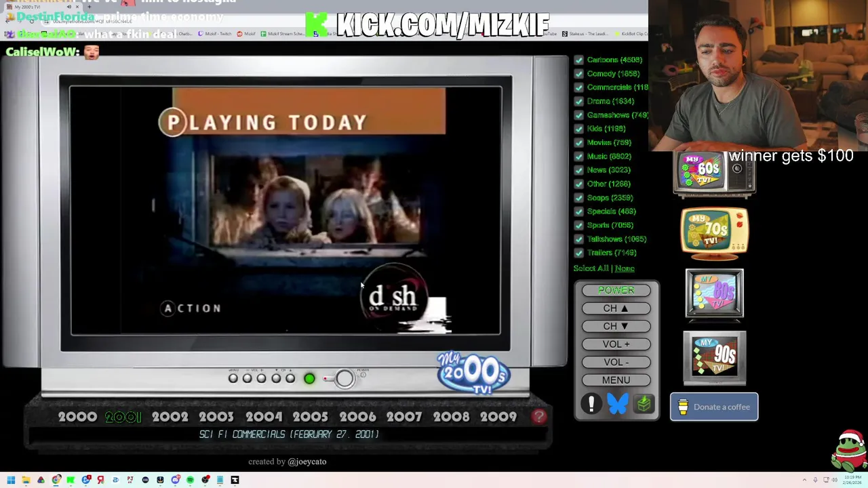Click the Donate a coffee button
868x488 pixels.
714,407
